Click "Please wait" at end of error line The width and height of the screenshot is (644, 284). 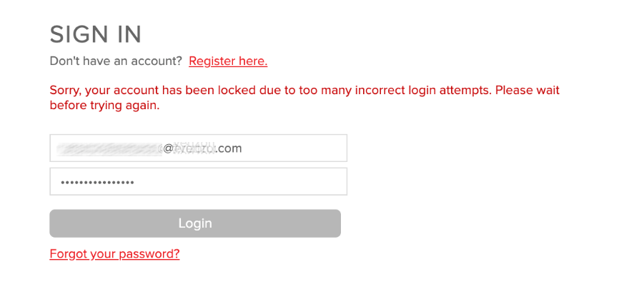(x=527, y=90)
